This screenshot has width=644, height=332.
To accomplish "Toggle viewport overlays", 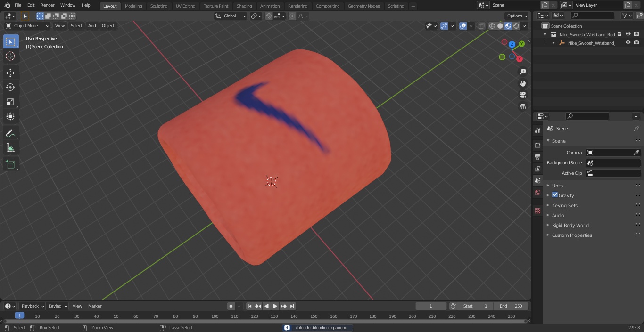I will tap(463, 26).
